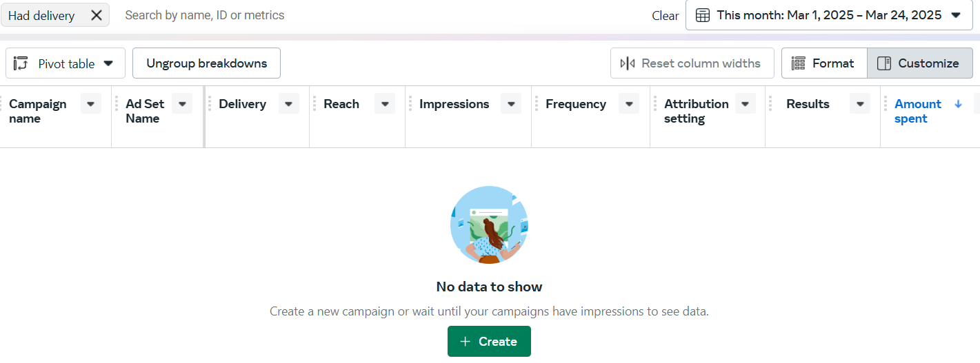Focus the search by name field
Image resolution: width=980 pixels, height=363 pixels.
(383, 15)
